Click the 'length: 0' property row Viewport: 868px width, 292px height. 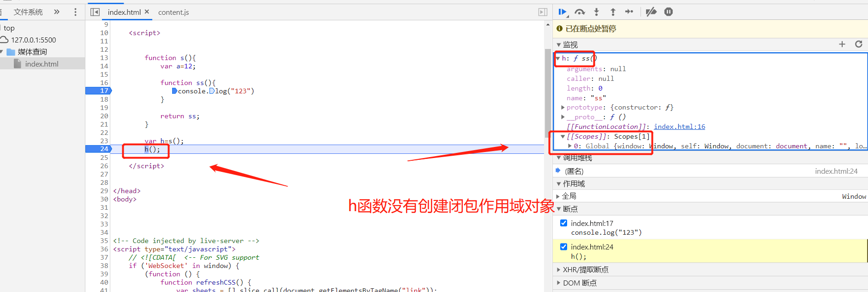585,88
